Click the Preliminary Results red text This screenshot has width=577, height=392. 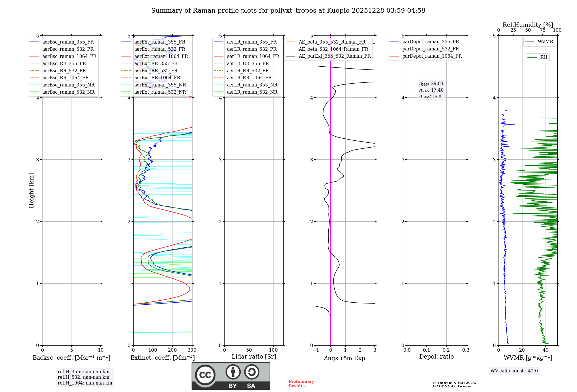[x=301, y=384]
